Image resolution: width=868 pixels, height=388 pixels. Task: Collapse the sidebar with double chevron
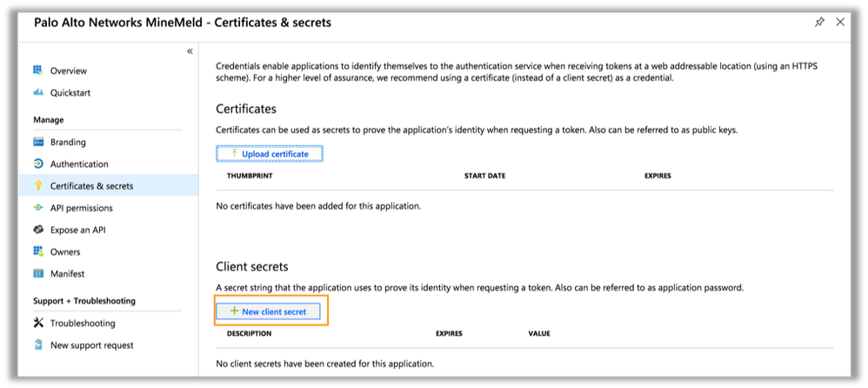(x=190, y=51)
